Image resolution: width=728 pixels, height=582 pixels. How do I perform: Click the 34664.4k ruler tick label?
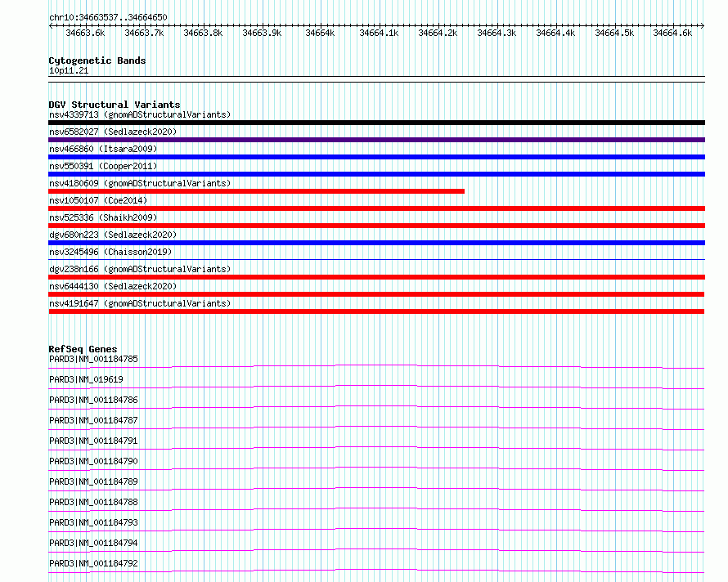click(555, 33)
